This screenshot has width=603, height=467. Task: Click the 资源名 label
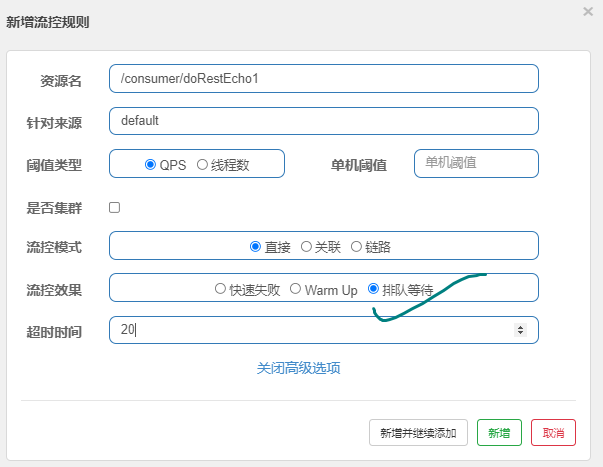pos(61,81)
